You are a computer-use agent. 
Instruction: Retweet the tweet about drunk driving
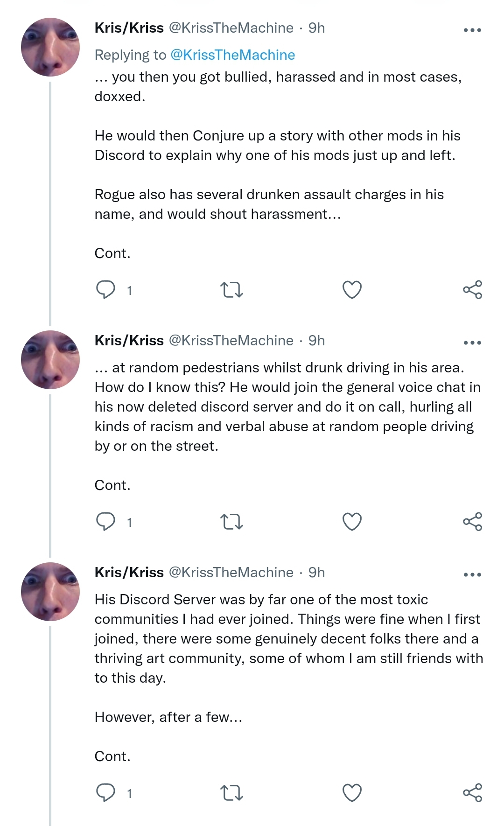[x=231, y=522]
